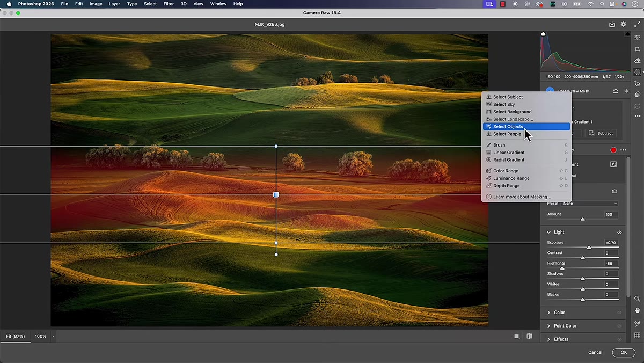Click the before/after split view icon
644x363 pixels.
[x=530, y=336]
